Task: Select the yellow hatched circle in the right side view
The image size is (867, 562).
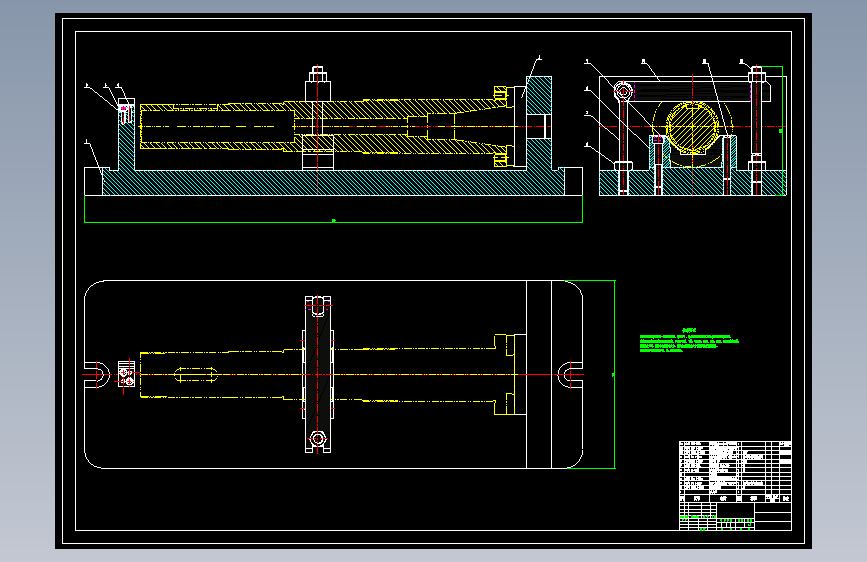Action: click(x=692, y=127)
